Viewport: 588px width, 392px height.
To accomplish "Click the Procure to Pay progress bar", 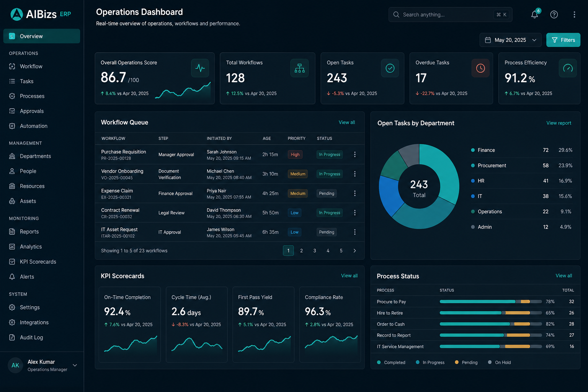I will (x=491, y=302).
